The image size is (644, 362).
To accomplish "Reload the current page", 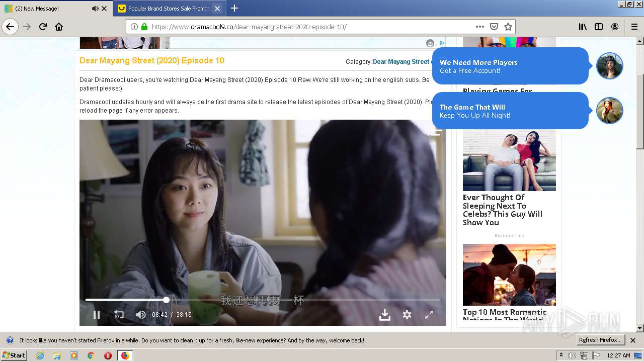I will [43, 27].
